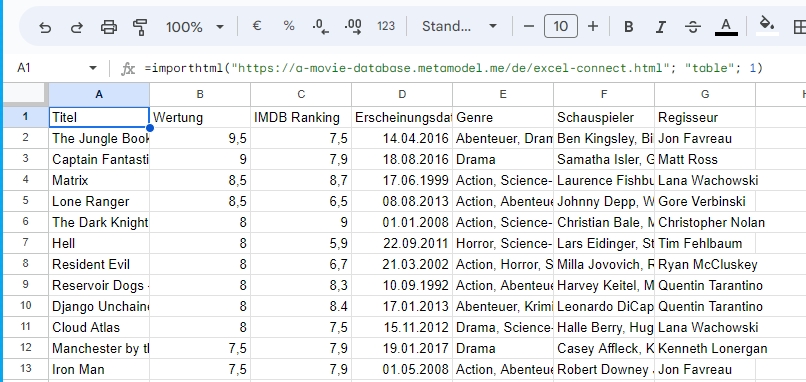Select column C header
The image size is (806, 382).
pyautogui.click(x=301, y=94)
